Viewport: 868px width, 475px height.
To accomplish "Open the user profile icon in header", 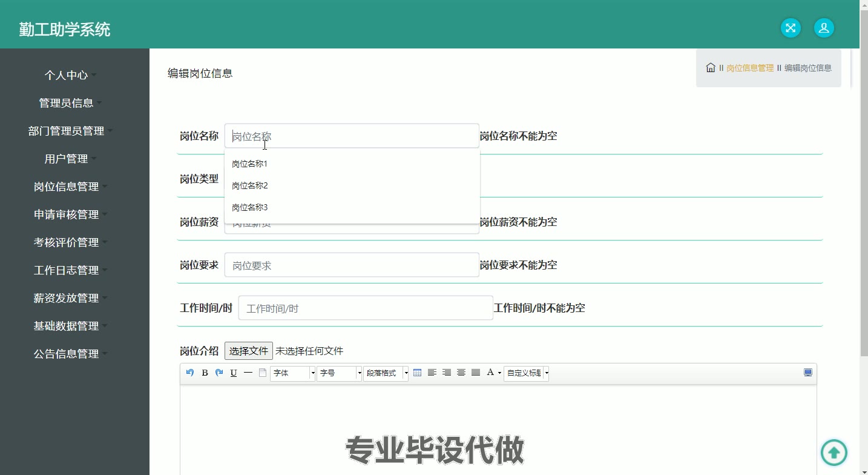I will tap(824, 28).
